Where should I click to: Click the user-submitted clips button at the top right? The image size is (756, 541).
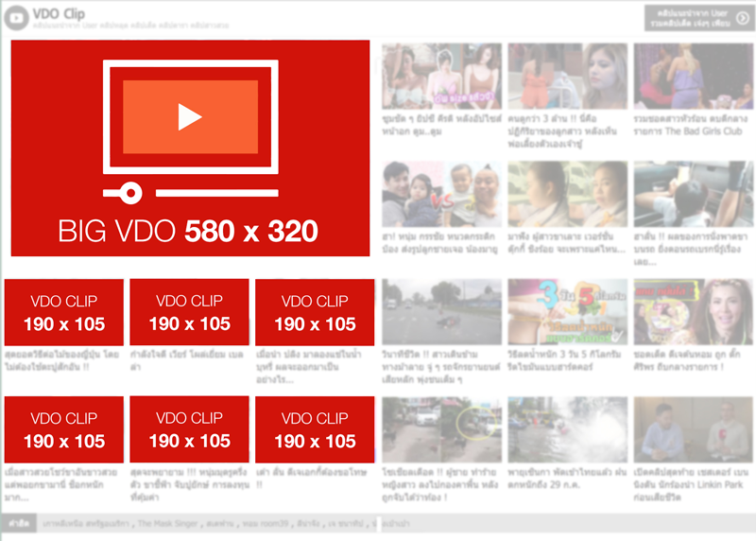tap(698, 18)
